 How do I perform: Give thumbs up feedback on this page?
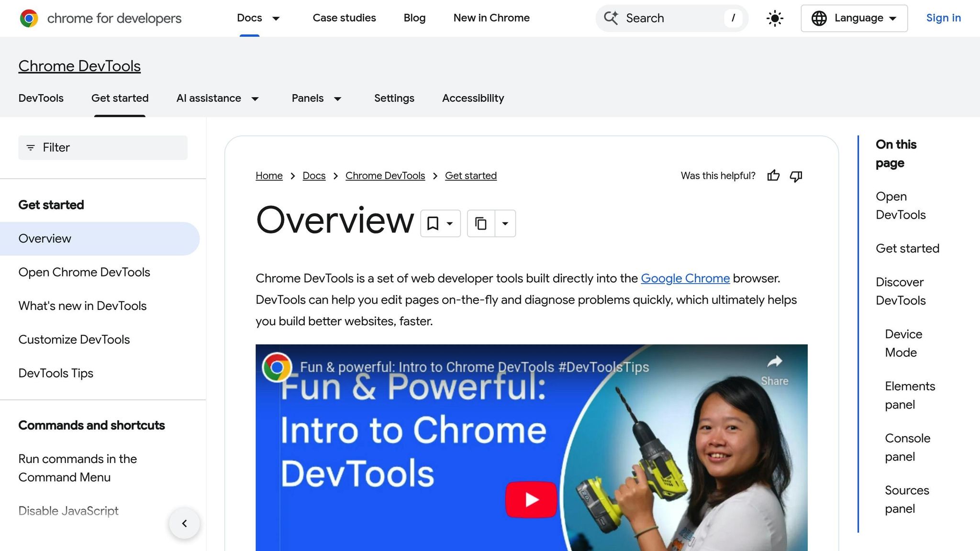[773, 176]
